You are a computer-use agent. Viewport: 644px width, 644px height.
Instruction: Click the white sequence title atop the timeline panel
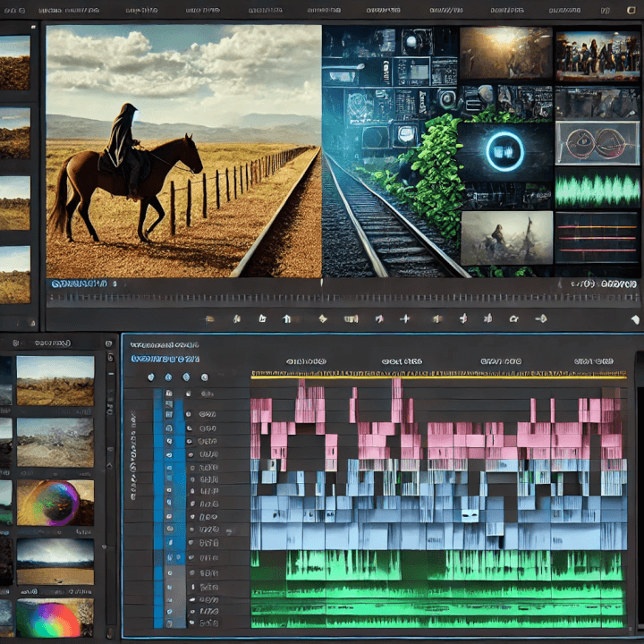point(165,345)
